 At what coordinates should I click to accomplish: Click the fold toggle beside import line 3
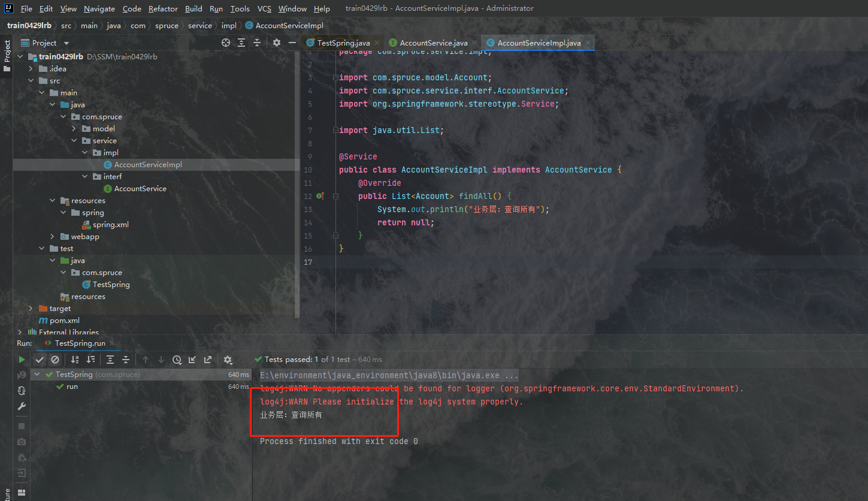(x=335, y=77)
